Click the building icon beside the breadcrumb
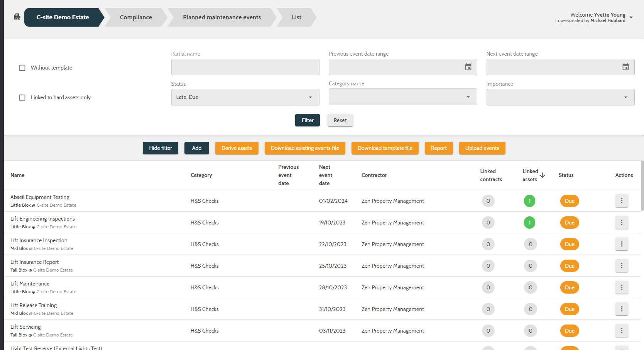 point(16,17)
